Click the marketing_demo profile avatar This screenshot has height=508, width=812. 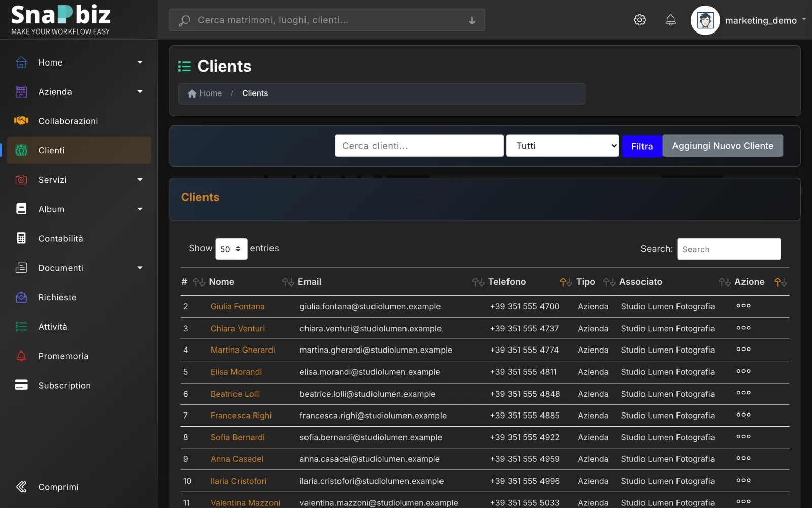(x=705, y=20)
